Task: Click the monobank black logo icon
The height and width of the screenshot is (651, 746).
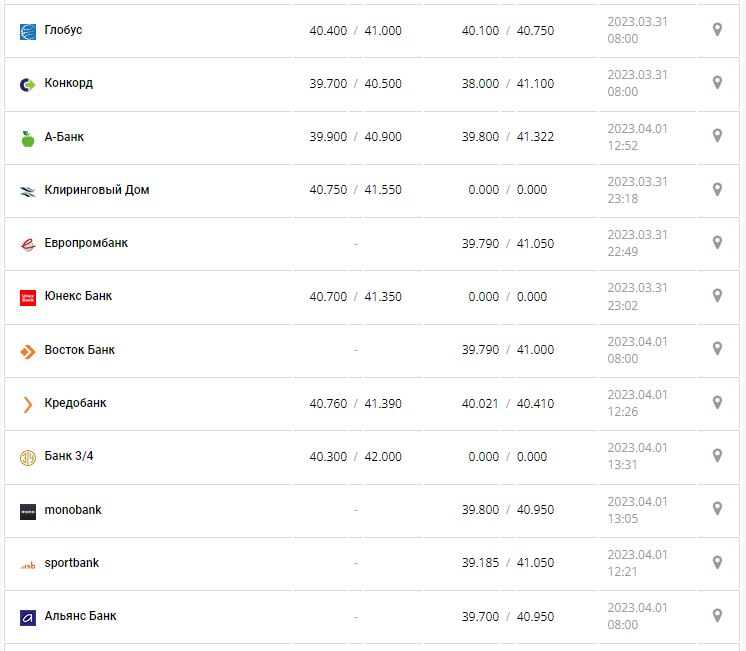Action: click(x=28, y=511)
